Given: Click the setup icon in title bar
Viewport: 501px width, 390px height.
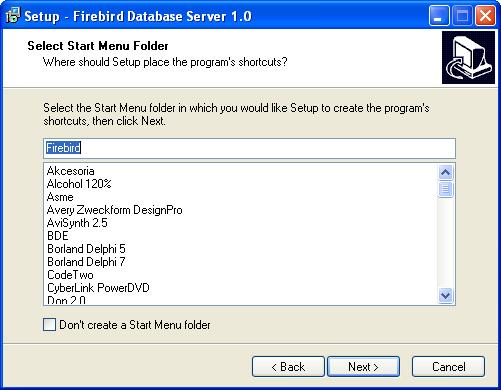Looking at the screenshot, I should 13,16.
